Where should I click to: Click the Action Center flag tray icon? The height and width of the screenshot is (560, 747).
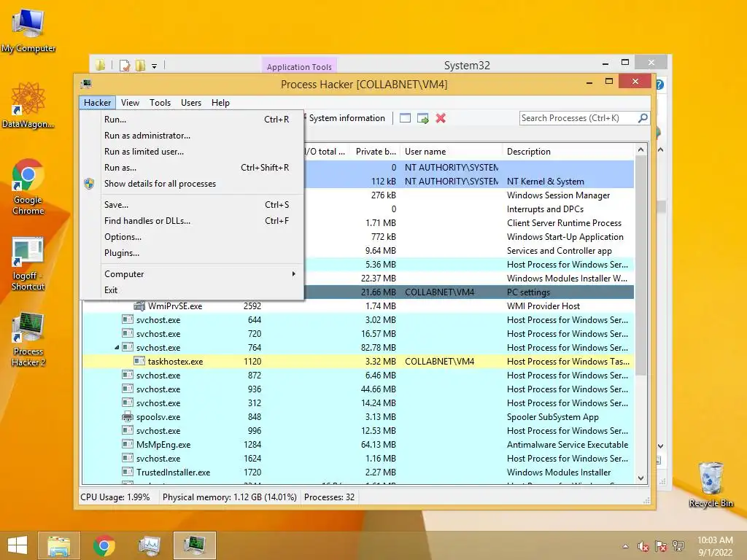coord(661,546)
